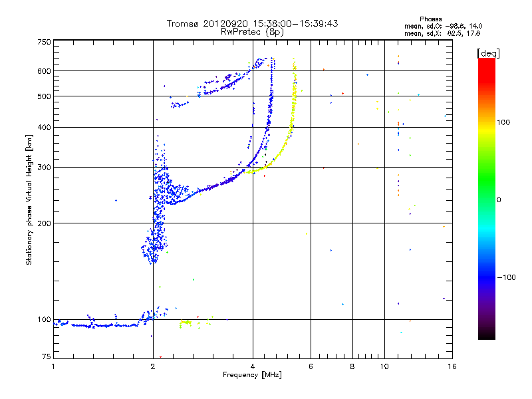
Task: Click the subtitle 'RwPretec (8p)'
Action: (252, 32)
